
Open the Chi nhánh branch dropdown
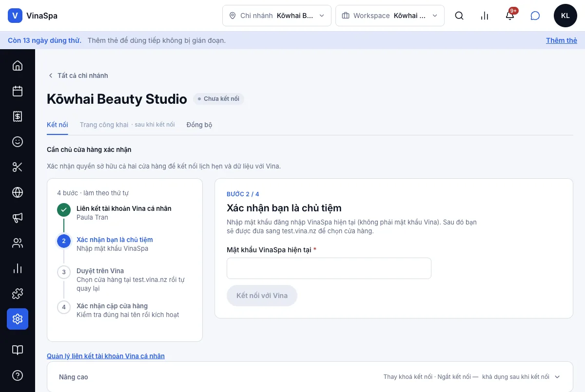click(277, 16)
